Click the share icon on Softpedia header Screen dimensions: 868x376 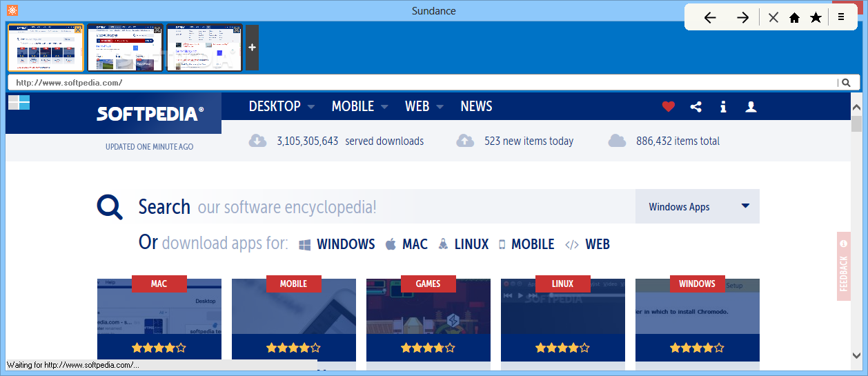tap(696, 106)
